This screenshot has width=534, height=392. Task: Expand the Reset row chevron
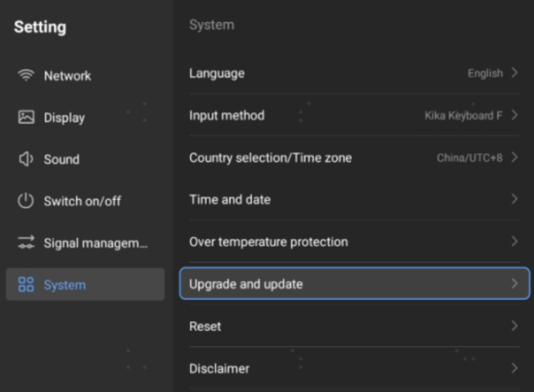(x=515, y=326)
